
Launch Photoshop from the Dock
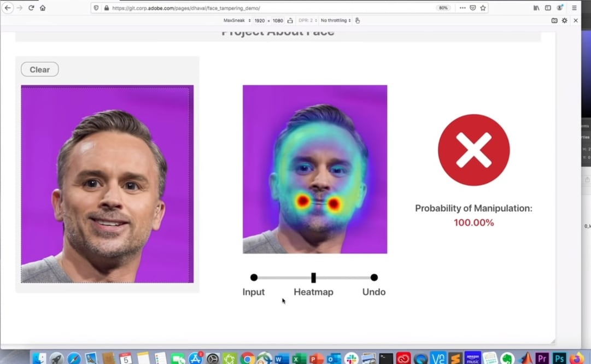click(x=559, y=358)
